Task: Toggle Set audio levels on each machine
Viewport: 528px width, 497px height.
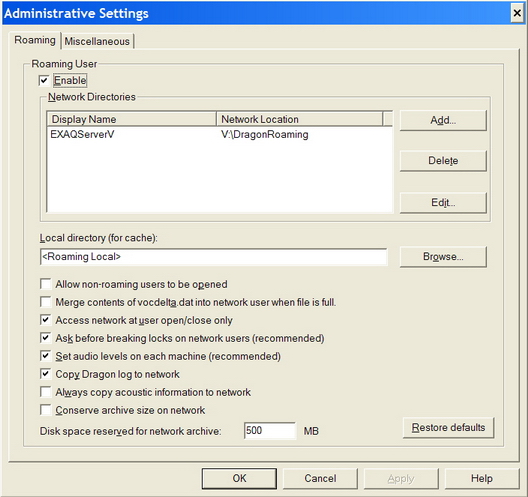Action: click(45, 356)
